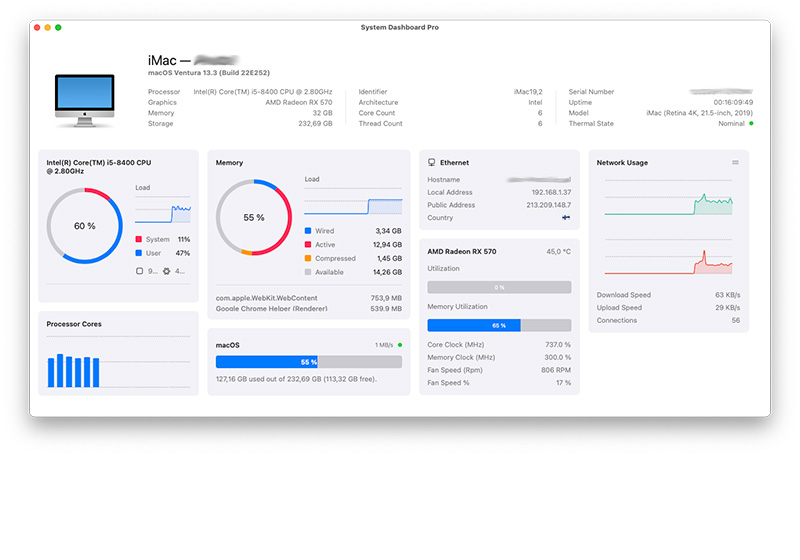The height and width of the screenshot is (560, 800).
Task: Click the gear threads icon in CPU panel
Action: pyautogui.click(x=166, y=271)
